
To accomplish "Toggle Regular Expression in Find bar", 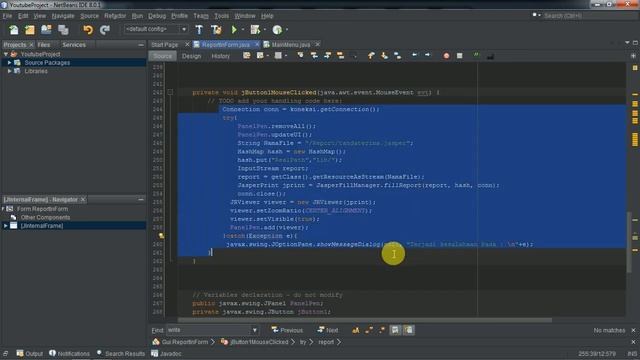I will click(x=382, y=330).
